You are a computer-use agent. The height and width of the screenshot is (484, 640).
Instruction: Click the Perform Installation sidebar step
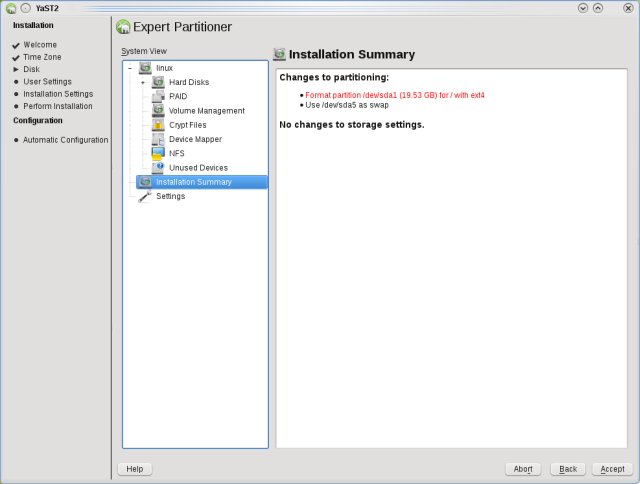pos(58,106)
